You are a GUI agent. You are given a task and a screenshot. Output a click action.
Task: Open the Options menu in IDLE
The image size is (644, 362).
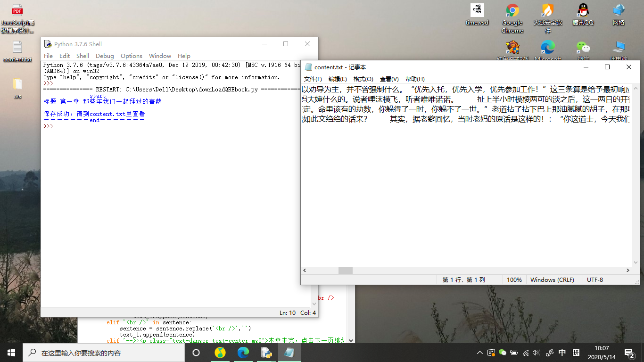coord(131,56)
